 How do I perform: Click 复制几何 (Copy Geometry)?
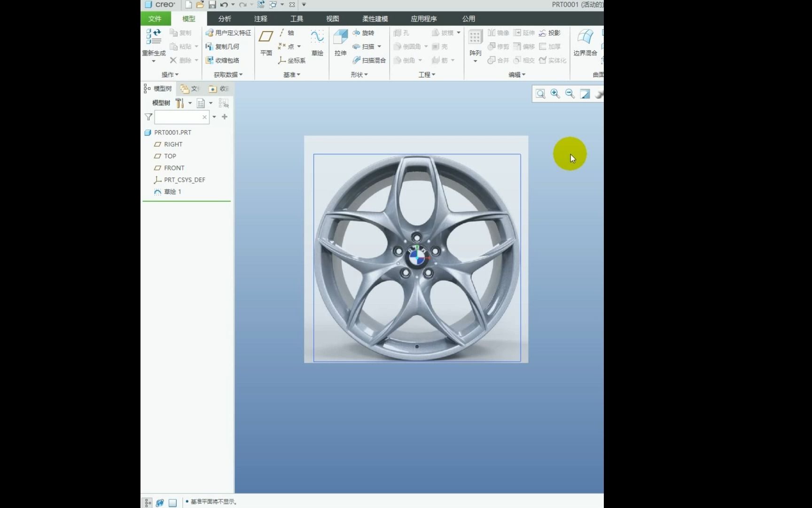222,47
